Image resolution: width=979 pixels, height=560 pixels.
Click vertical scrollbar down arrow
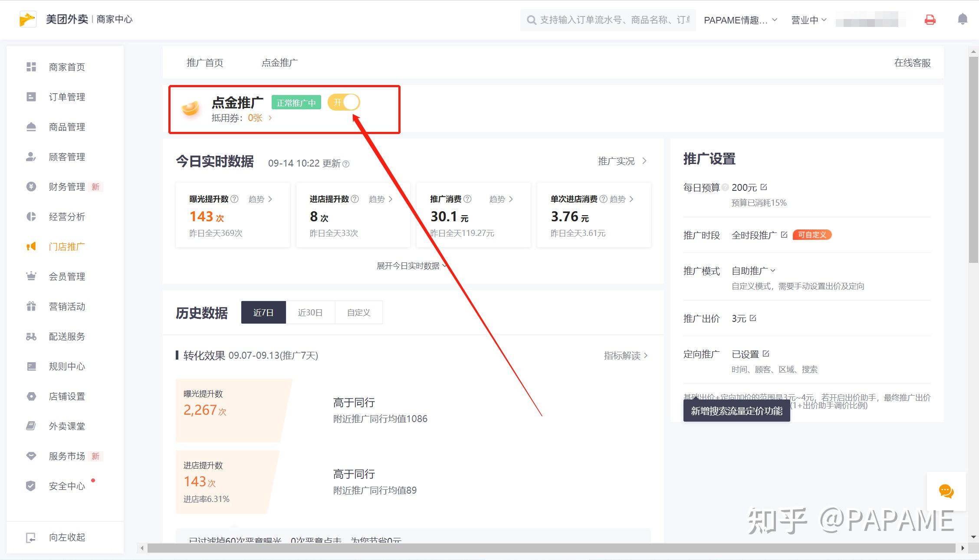(x=973, y=537)
